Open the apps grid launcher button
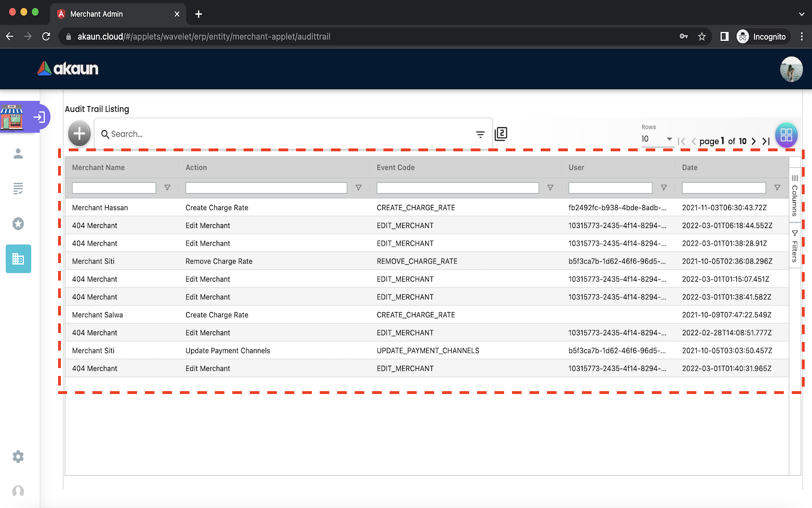Viewport: 812px width, 508px height. click(786, 135)
